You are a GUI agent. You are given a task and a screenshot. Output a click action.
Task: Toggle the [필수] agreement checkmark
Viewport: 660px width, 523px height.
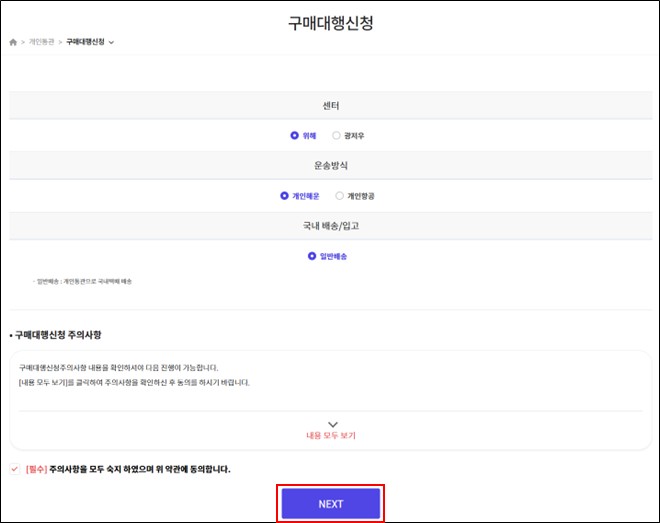click(x=13, y=469)
